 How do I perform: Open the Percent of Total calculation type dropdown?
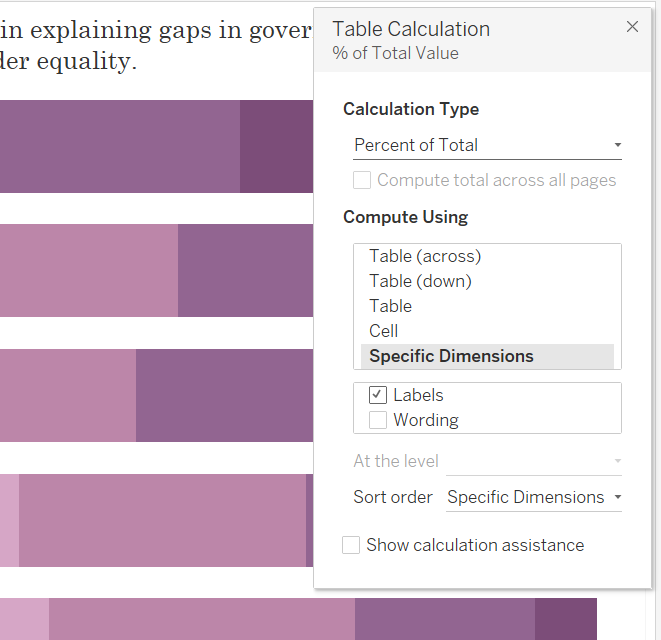click(x=488, y=145)
